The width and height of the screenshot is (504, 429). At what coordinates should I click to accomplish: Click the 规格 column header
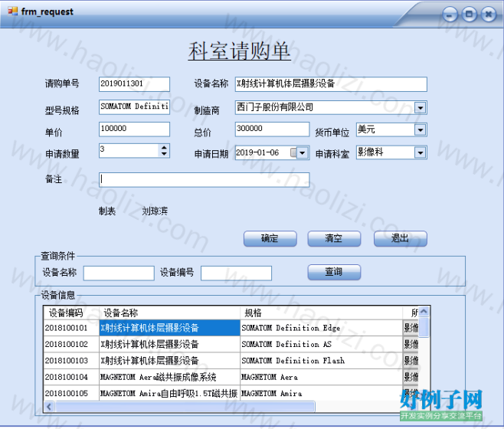[x=321, y=313]
